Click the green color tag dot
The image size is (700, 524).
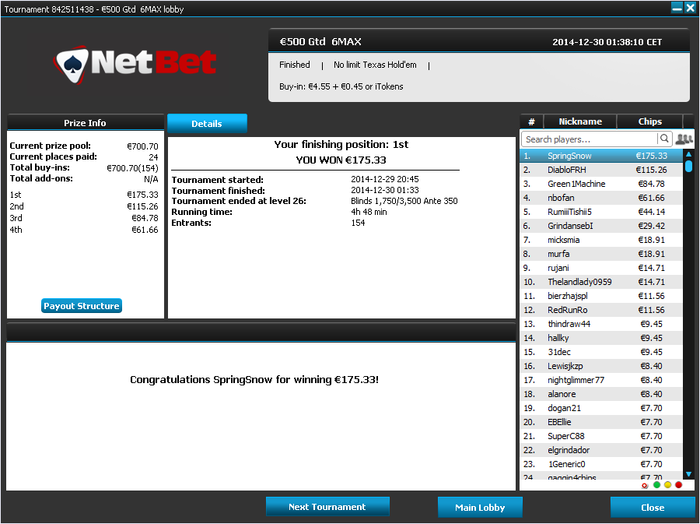(x=657, y=485)
